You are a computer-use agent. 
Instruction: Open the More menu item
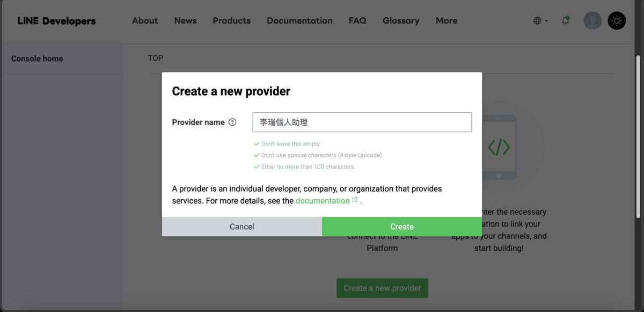(x=447, y=20)
